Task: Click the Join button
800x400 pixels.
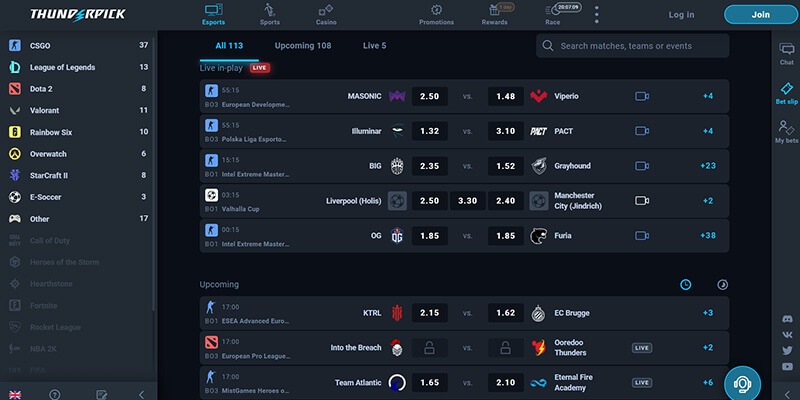Action: (760, 15)
